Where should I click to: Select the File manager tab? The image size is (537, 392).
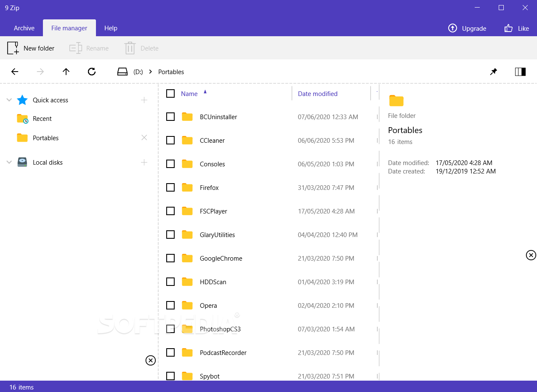tap(69, 28)
